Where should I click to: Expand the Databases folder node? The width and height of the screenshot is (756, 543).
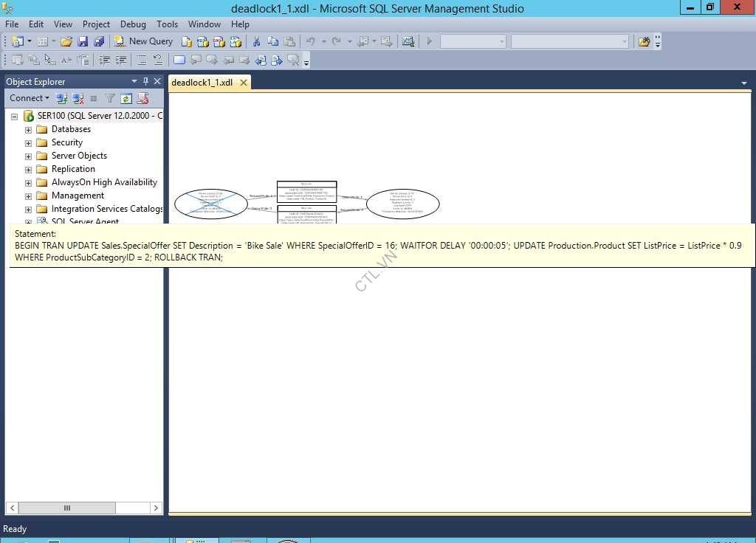point(29,130)
